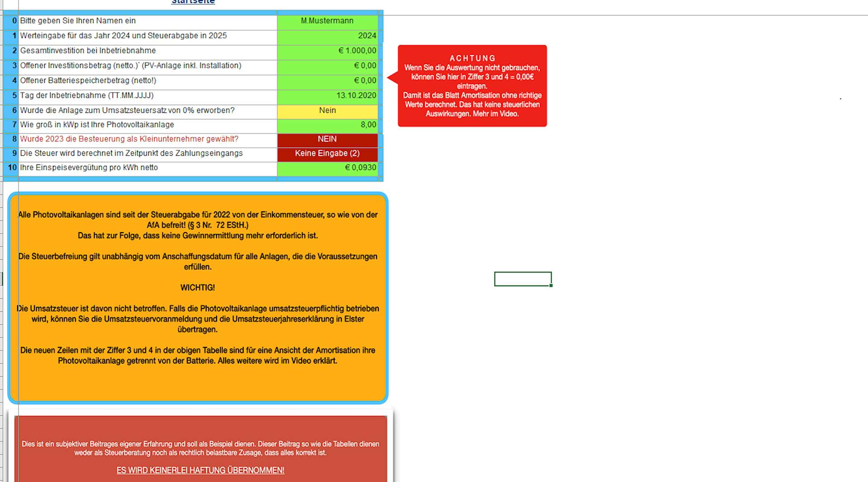Click the empty selected cell with green border
Screen dimensions: 868x482
pyautogui.click(x=523, y=279)
